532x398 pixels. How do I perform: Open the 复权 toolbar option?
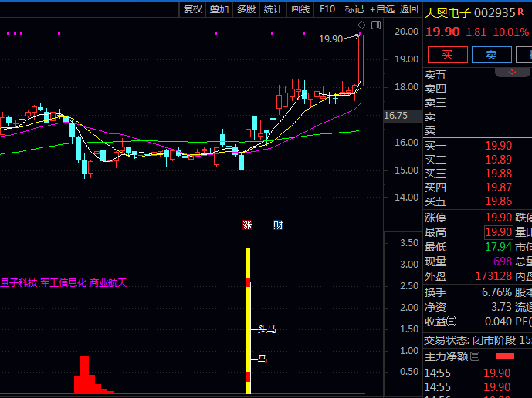click(193, 9)
